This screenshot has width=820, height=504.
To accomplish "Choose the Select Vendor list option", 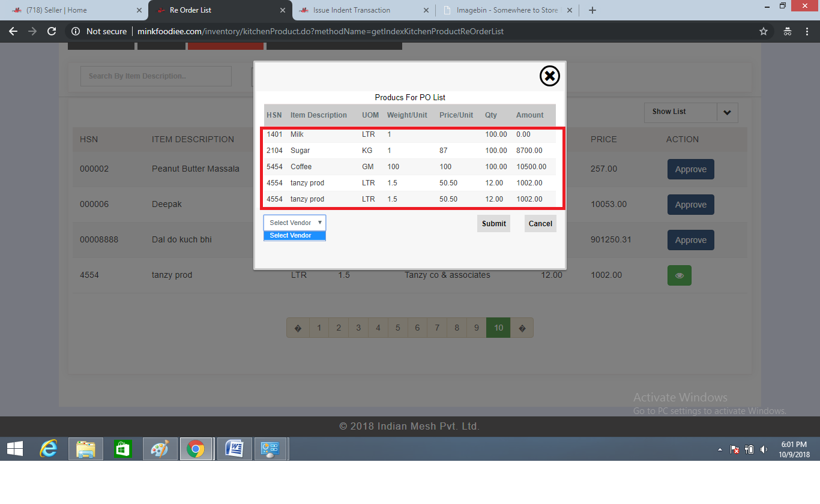I will [295, 236].
